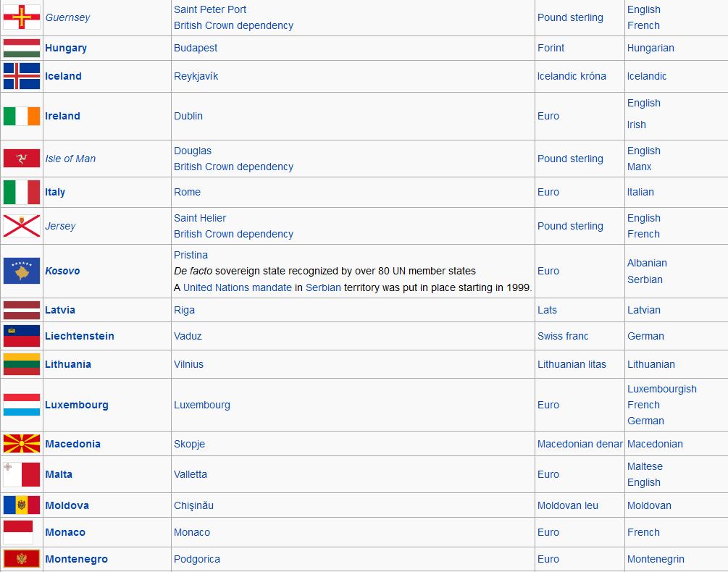
Task: Click the Manx language link
Action: point(639,167)
